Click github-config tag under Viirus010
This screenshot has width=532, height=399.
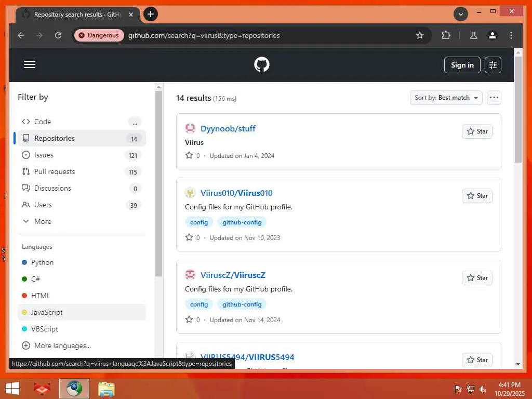click(x=242, y=222)
